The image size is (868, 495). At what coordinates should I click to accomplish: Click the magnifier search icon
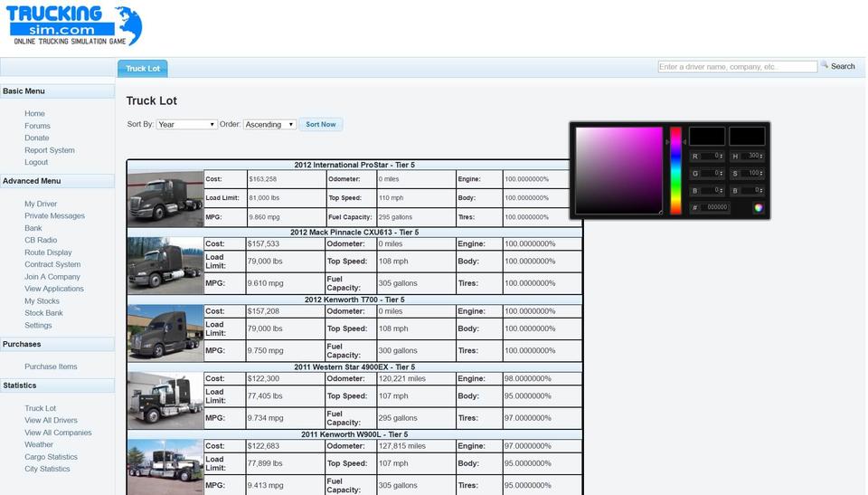pos(825,65)
